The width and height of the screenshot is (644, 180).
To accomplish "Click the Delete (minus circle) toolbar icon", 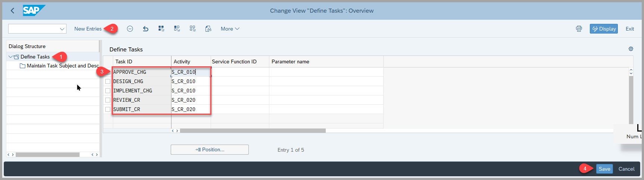I will pyautogui.click(x=130, y=29).
